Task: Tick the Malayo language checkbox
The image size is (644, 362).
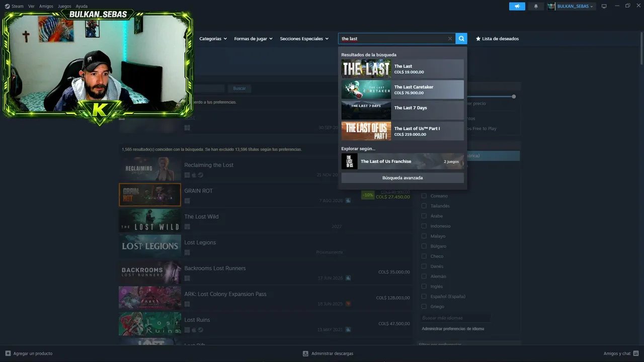Action: [424, 236]
